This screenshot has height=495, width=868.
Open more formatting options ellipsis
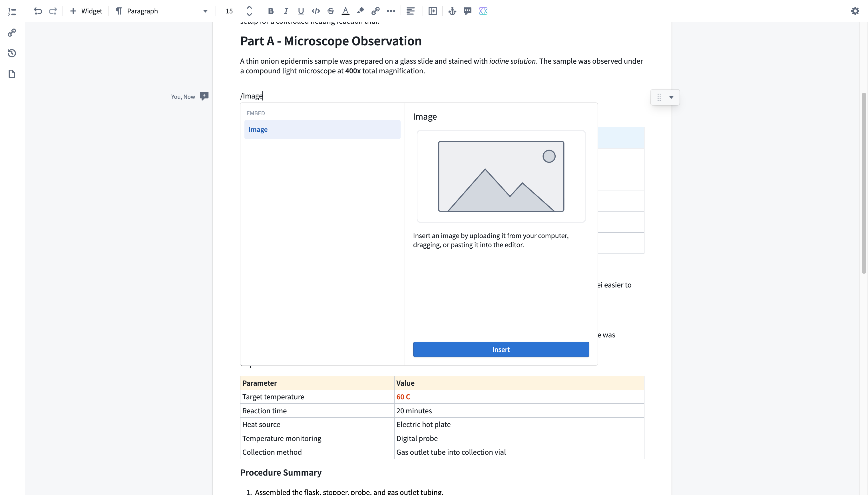pos(391,11)
